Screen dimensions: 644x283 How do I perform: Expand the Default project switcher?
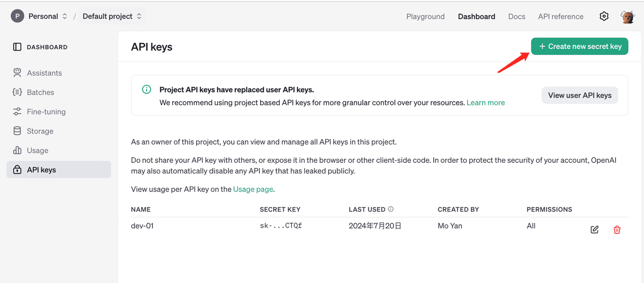click(x=112, y=16)
